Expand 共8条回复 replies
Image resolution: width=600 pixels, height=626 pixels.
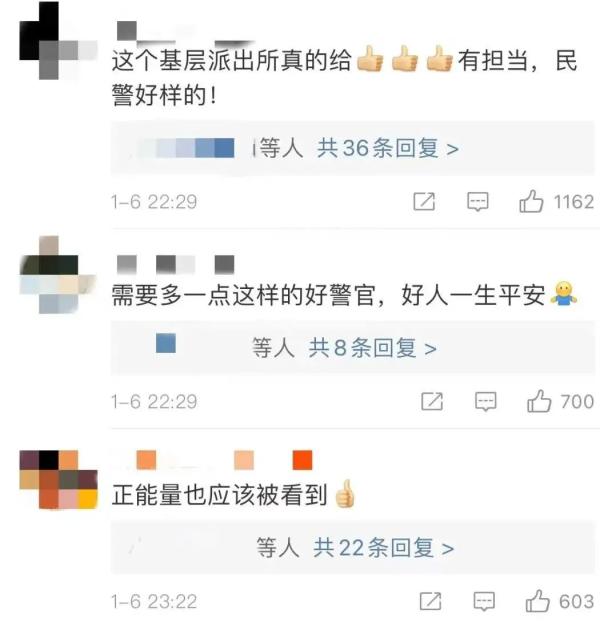click(372, 348)
